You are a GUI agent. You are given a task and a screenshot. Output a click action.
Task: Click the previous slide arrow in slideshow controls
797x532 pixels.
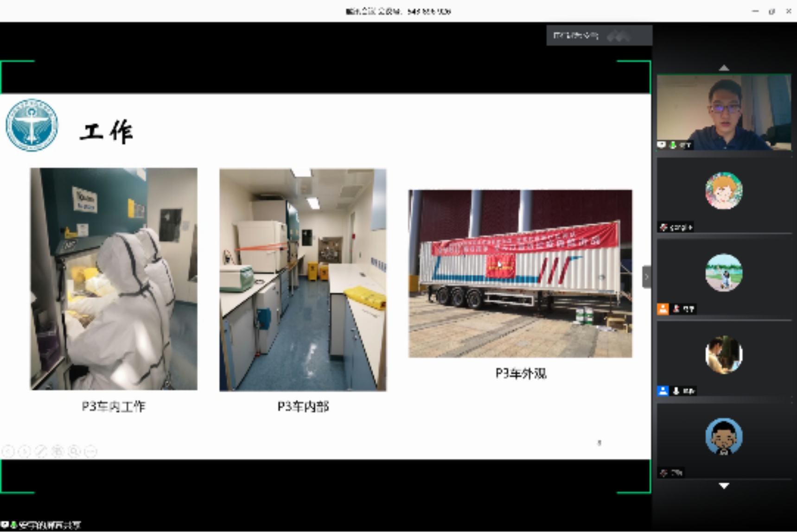(8, 451)
